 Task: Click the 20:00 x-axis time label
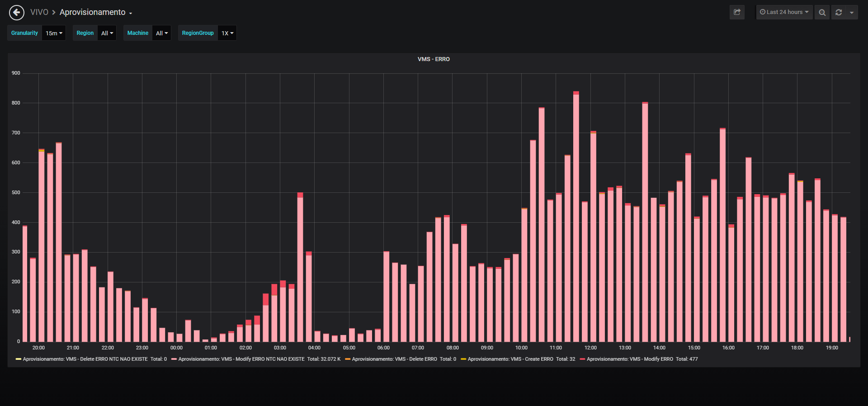coord(38,348)
